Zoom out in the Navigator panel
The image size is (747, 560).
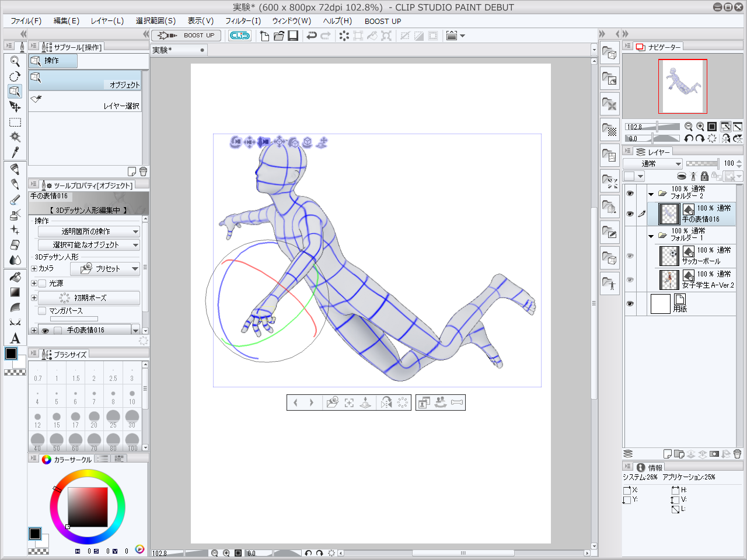click(689, 127)
